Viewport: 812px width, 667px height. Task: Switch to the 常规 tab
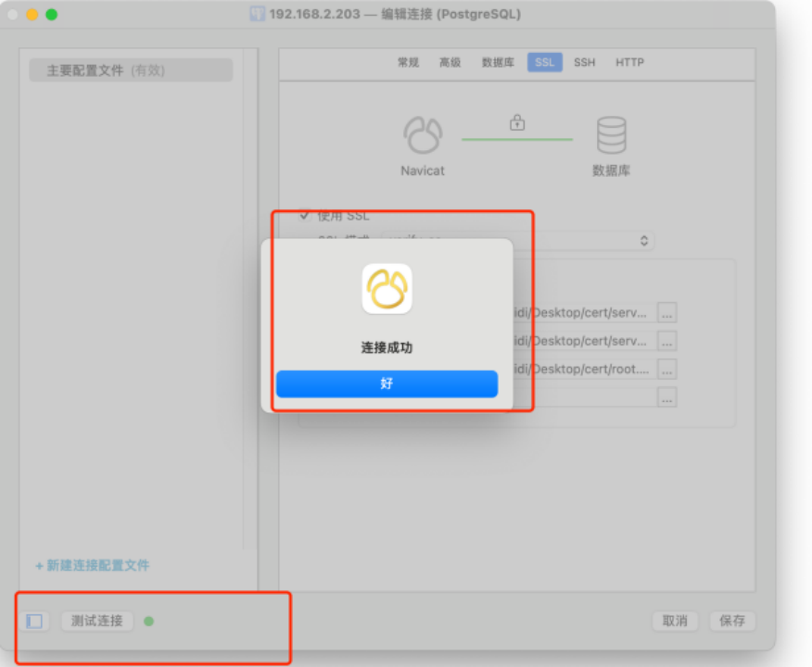408,63
